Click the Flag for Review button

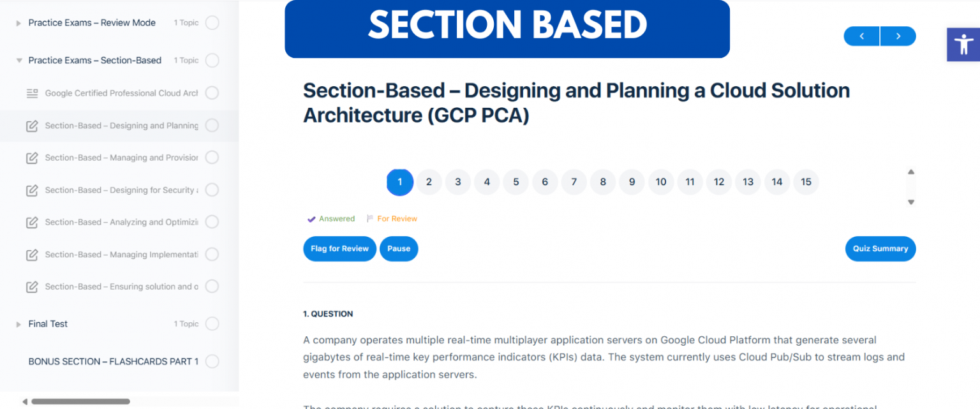pos(339,249)
